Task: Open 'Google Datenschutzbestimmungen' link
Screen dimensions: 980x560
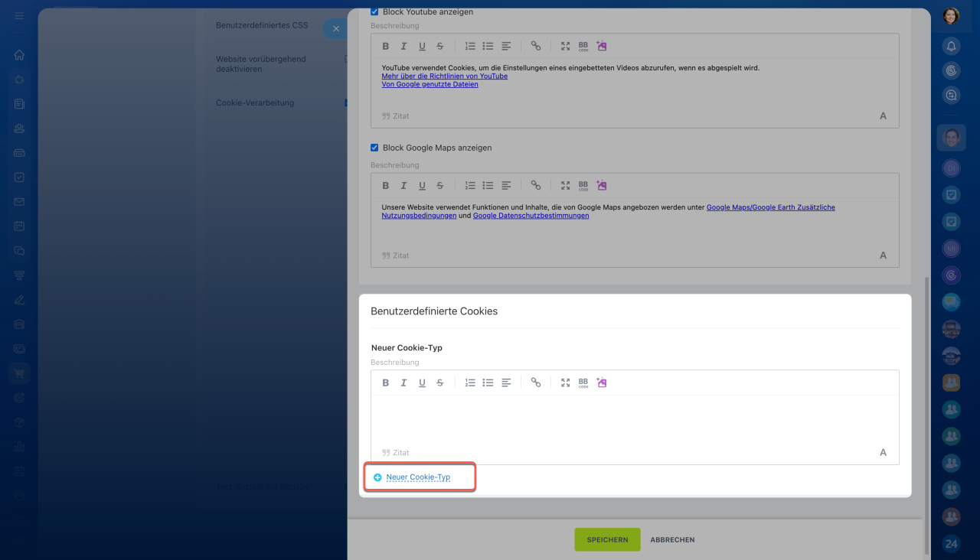Action: coord(531,216)
